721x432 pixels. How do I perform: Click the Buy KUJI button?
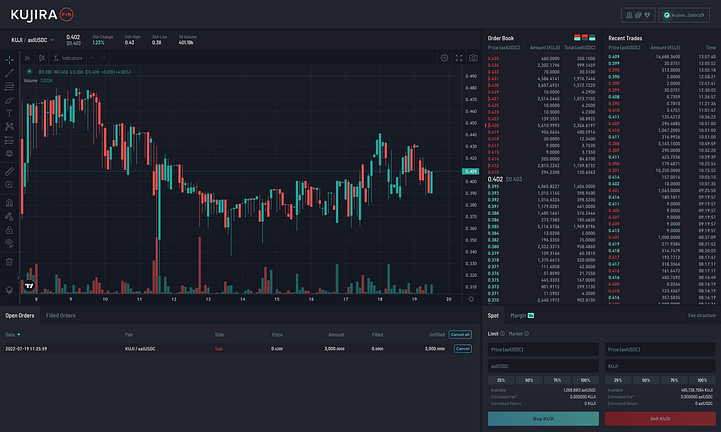click(543, 419)
